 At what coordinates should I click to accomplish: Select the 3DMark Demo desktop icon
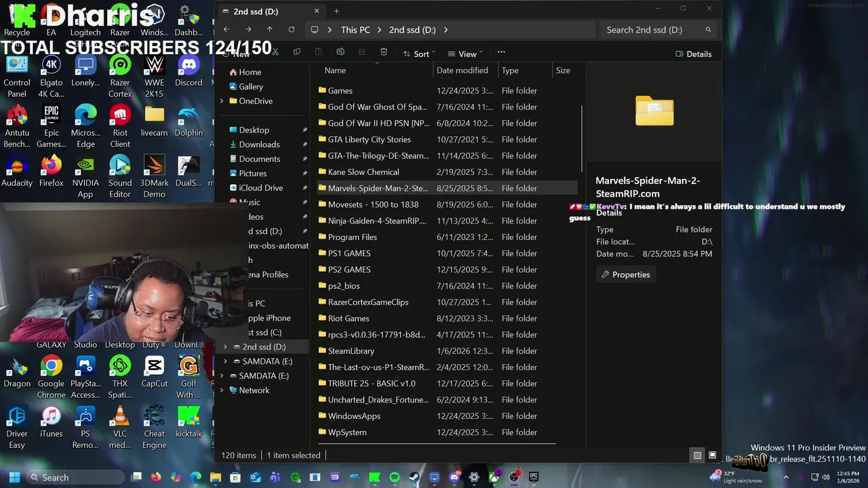click(x=155, y=176)
